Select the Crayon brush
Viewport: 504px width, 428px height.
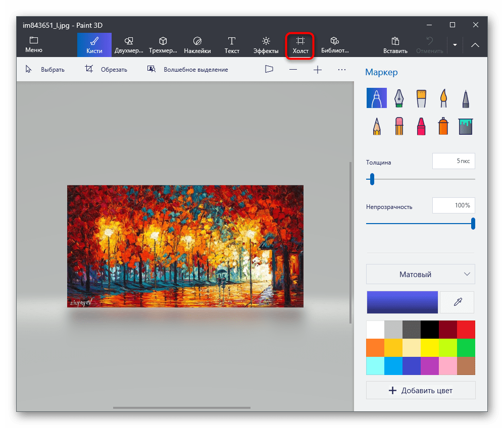[421, 126]
